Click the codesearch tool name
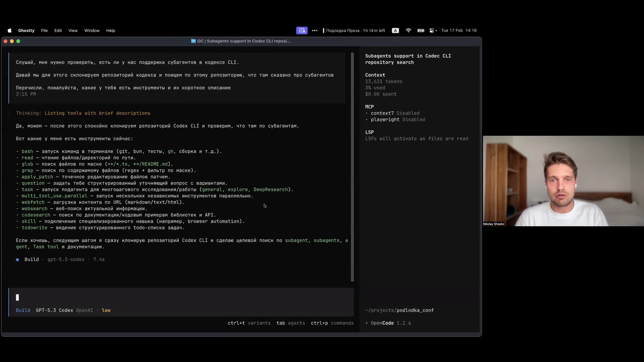The height and width of the screenshot is (362, 644). point(36,215)
